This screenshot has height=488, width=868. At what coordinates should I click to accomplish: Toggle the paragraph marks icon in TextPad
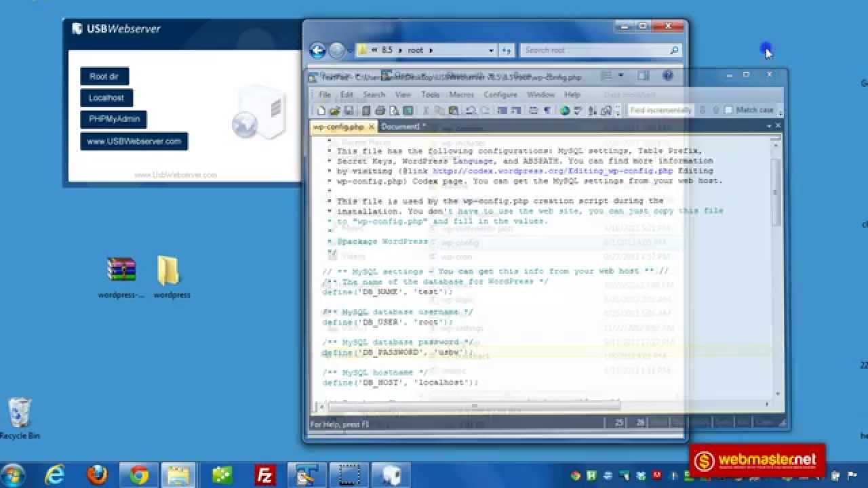(548, 110)
